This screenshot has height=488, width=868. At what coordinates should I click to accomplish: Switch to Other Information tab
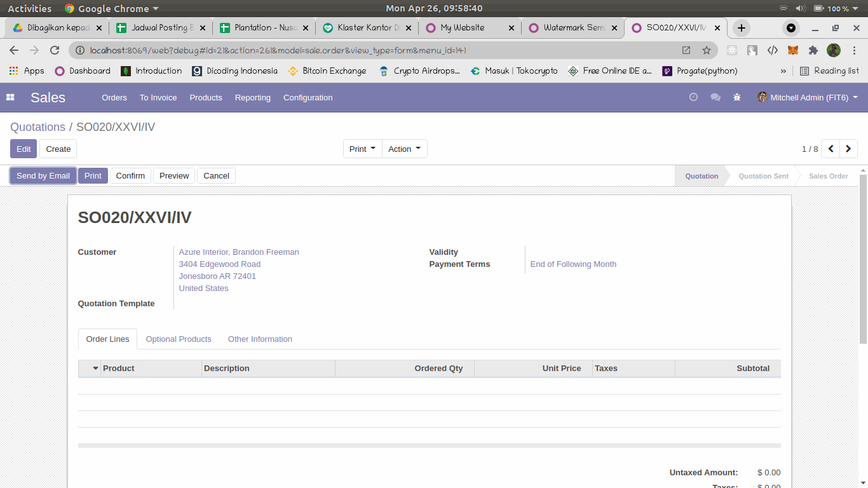pyautogui.click(x=260, y=339)
